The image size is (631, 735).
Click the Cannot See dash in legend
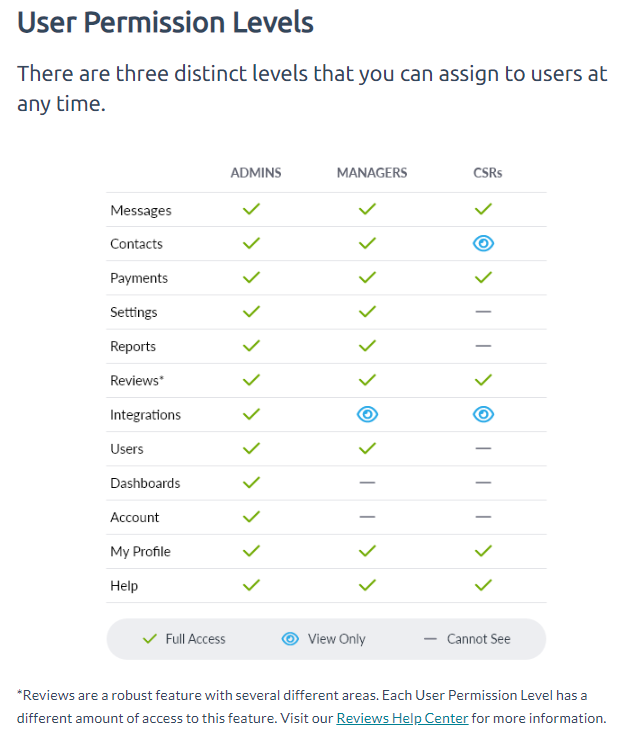[x=430, y=639]
